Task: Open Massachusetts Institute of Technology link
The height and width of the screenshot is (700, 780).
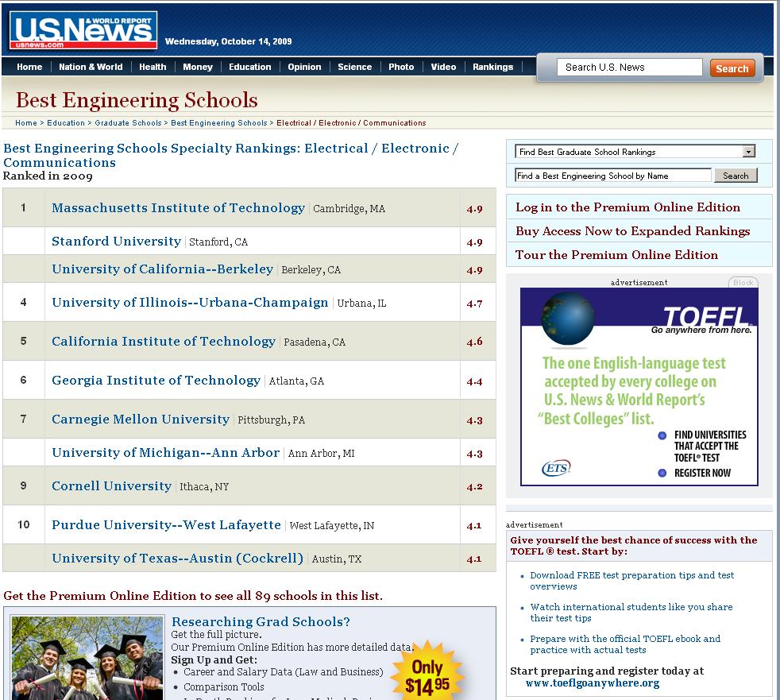Action: coord(178,208)
